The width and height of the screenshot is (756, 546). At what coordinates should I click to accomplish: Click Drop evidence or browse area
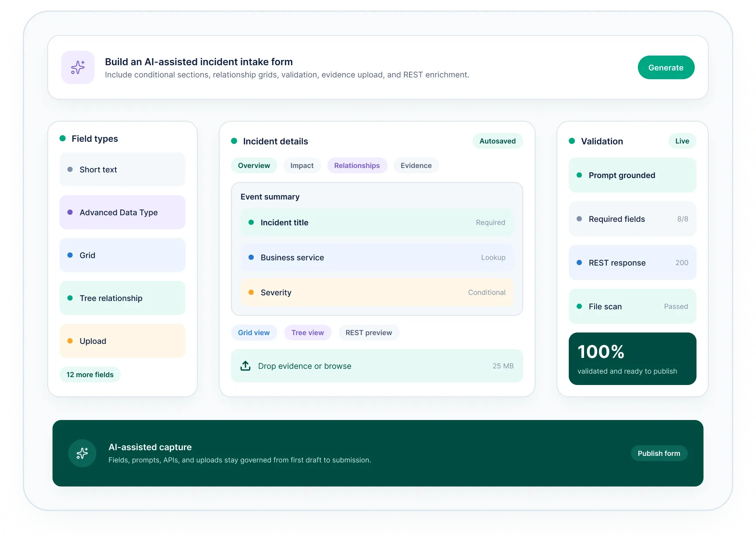pyautogui.click(x=377, y=366)
